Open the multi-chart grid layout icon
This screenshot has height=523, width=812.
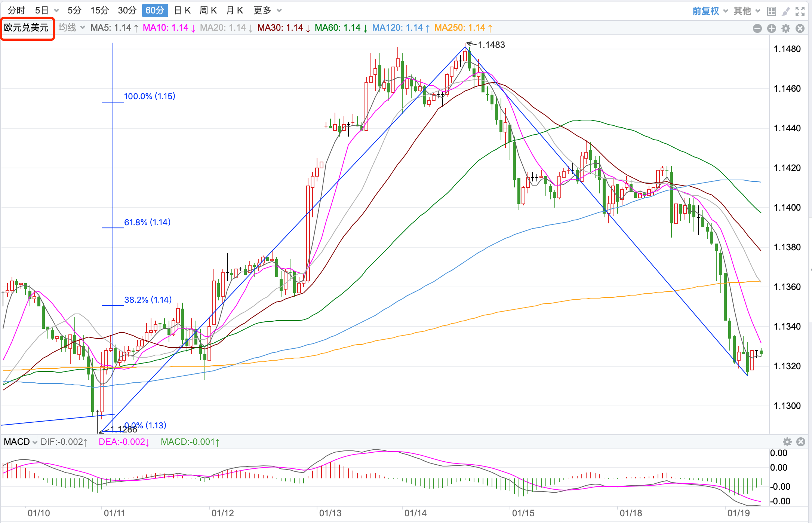point(771,11)
